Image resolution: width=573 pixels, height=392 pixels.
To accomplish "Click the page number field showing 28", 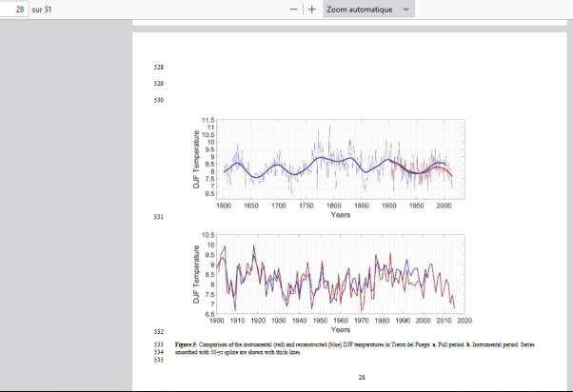I will pyautogui.click(x=14, y=9).
